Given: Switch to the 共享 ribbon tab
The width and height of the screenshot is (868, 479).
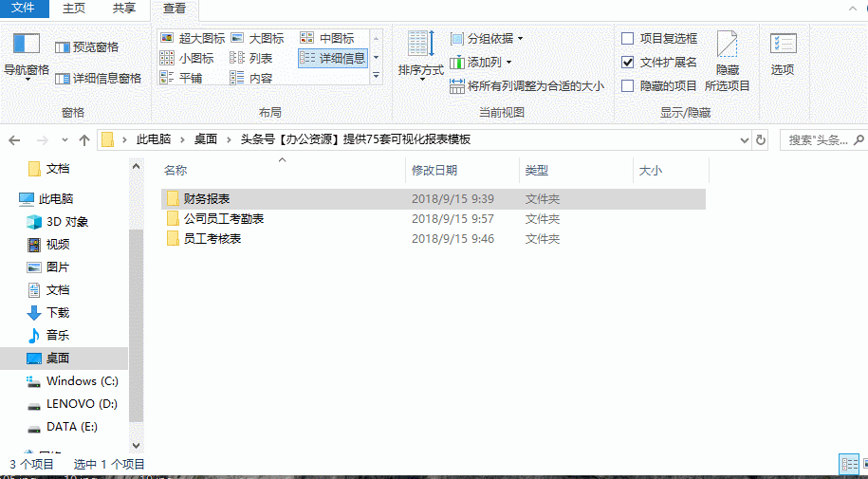Looking at the screenshot, I should [x=123, y=9].
